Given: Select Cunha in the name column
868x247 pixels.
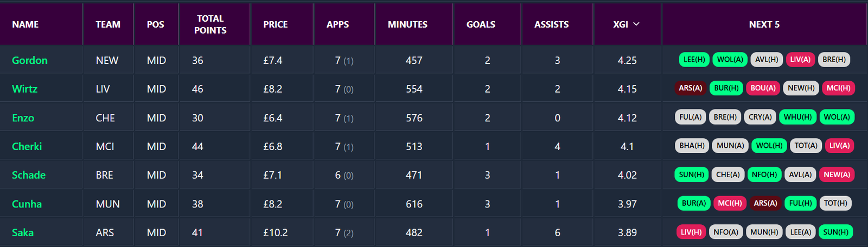Looking at the screenshot, I should pyautogui.click(x=27, y=204).
